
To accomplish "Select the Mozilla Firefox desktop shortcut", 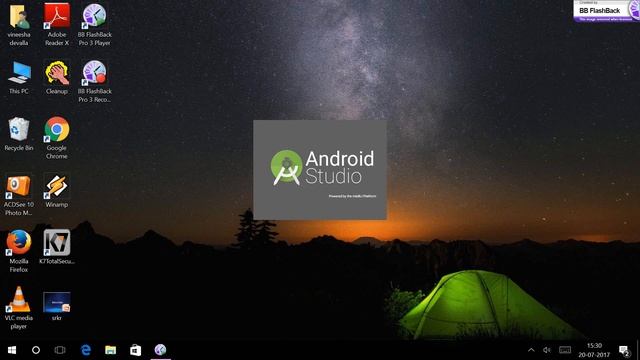I will point(19,251).
